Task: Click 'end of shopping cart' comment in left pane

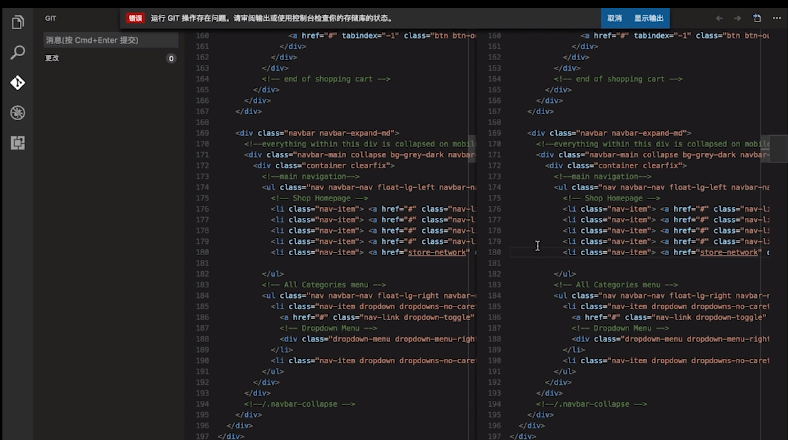Action: pyautogui.click(x=326, y=79)
